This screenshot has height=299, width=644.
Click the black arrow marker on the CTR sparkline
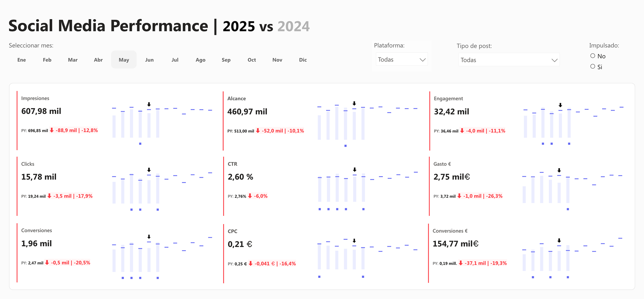(x=355, y=170)
